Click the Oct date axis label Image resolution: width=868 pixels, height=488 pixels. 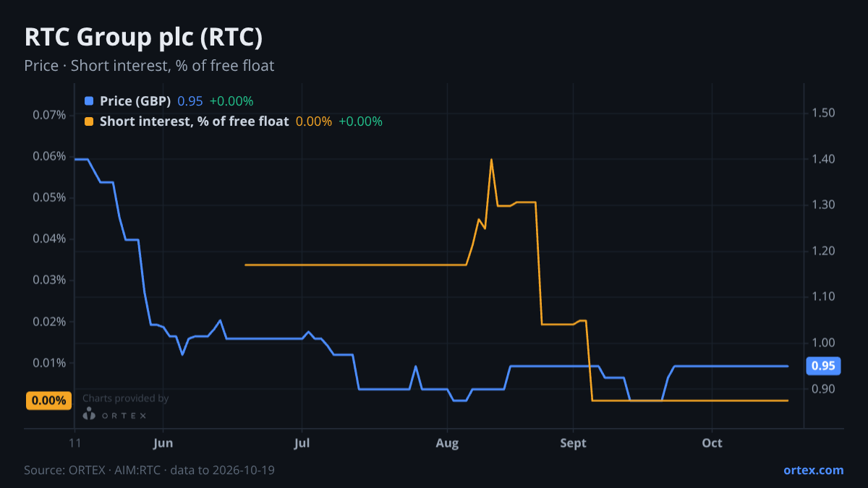(x=712, y=443)
